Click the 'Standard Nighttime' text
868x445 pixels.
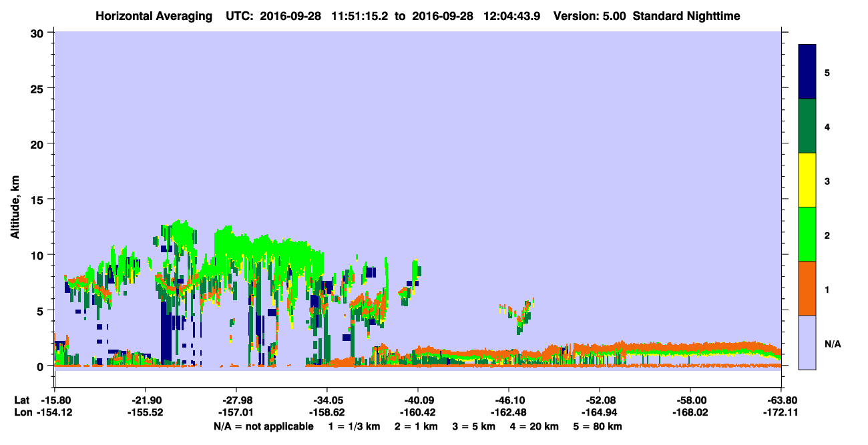pos(686,15)
